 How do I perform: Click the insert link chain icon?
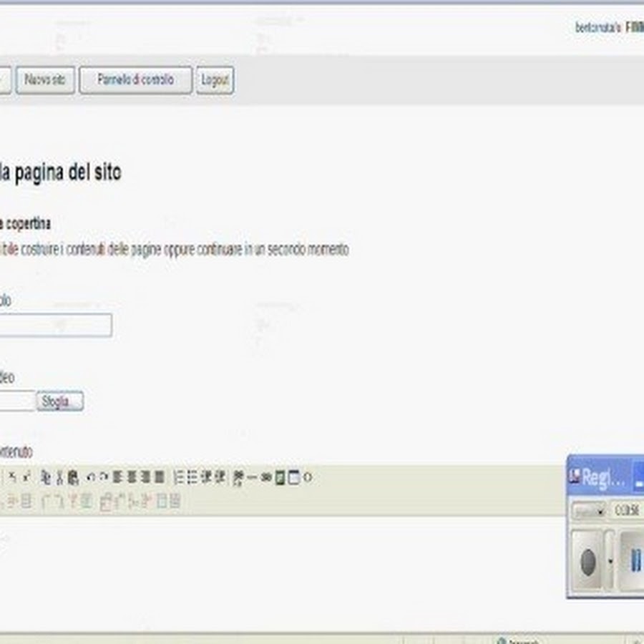click(x=266, y=478)
